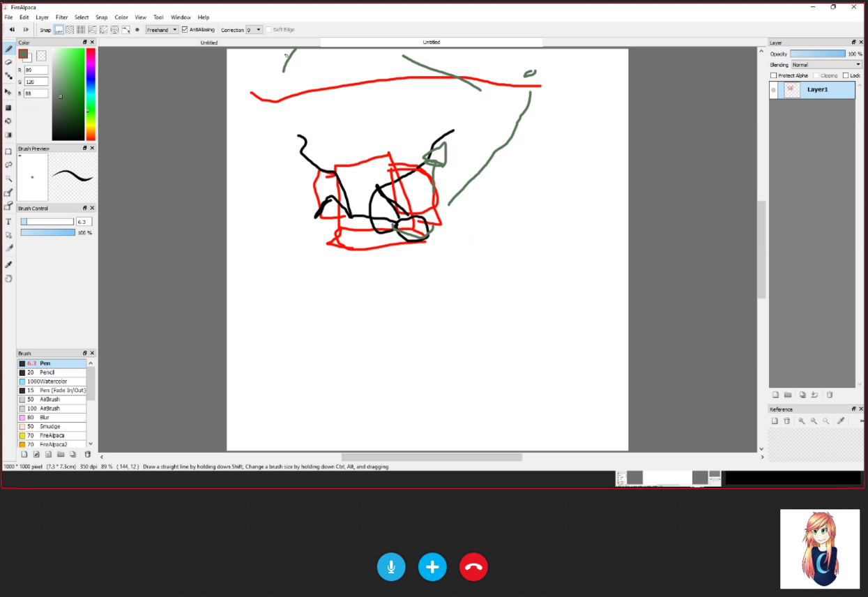868x597 pixels.
Task: Click the R color value field
Action: (36, 70)
